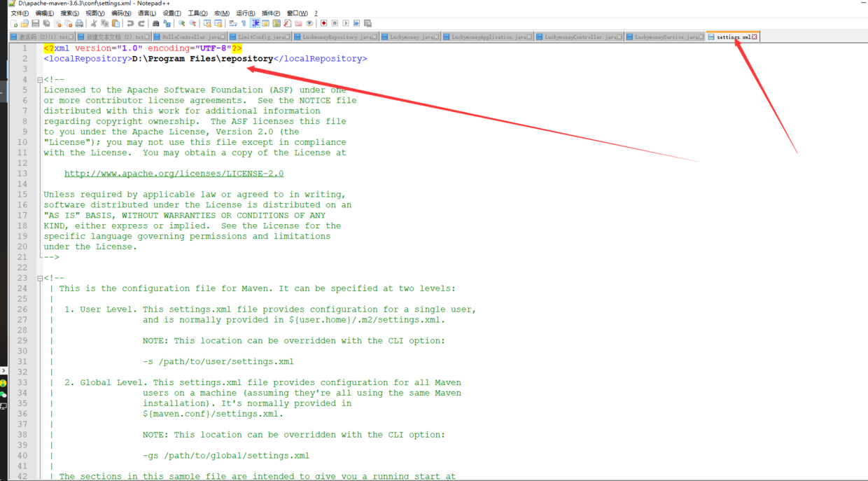The image size is (868, 481).
Task: Open the 编辑(E) menu
Action: pos(45,13)
